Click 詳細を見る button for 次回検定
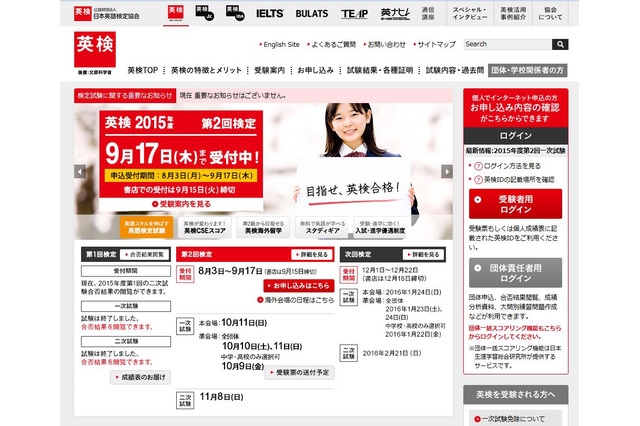Screen dimensions: 640x426 pos(423,254)
